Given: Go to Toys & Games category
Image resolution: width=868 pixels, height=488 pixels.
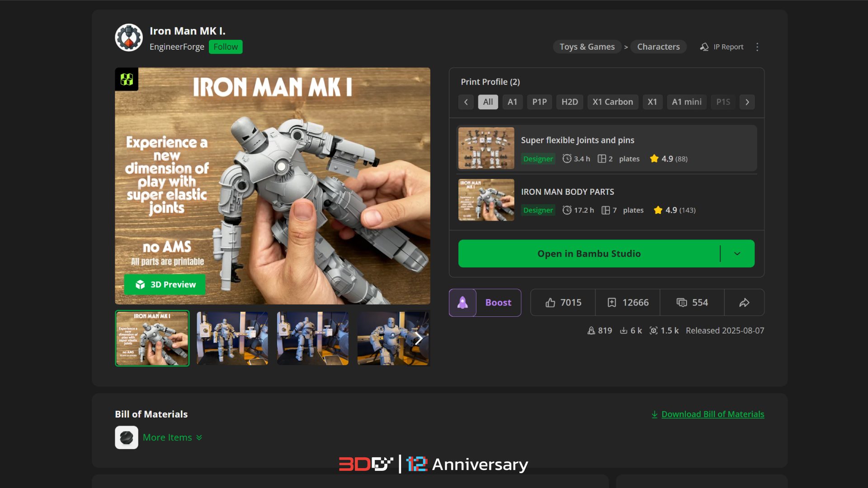Looking at the screenshot, I should tap(587, 47).
